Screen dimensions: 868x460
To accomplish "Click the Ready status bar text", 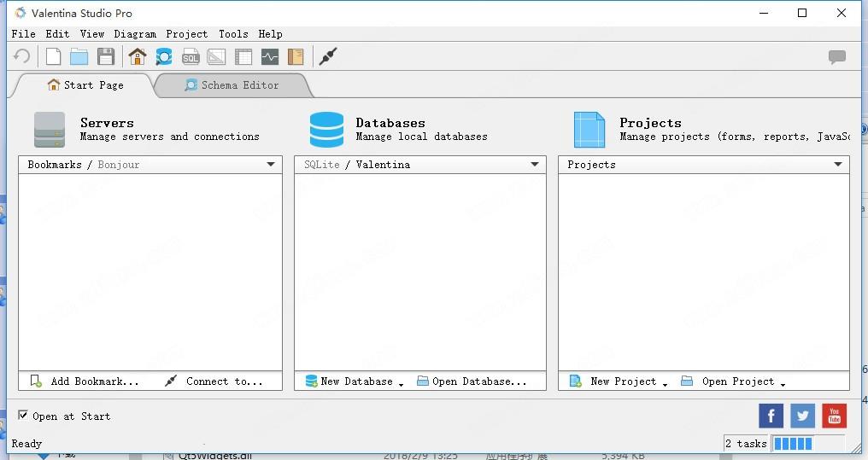I will [26, 444].
